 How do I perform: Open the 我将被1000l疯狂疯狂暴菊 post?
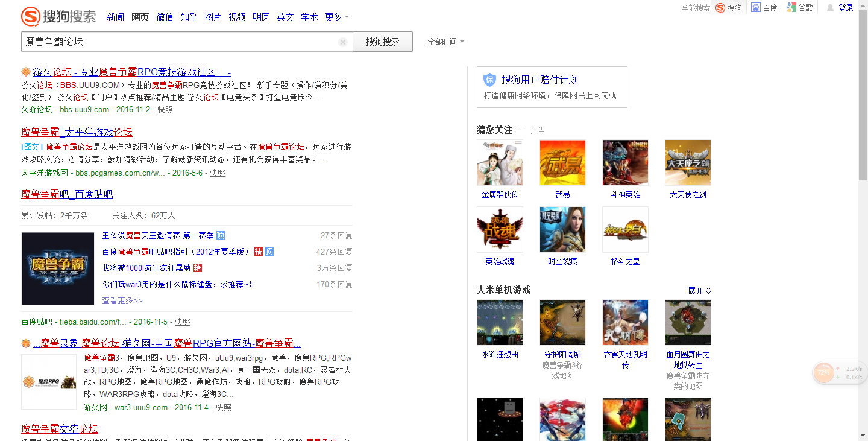[146, 268]
